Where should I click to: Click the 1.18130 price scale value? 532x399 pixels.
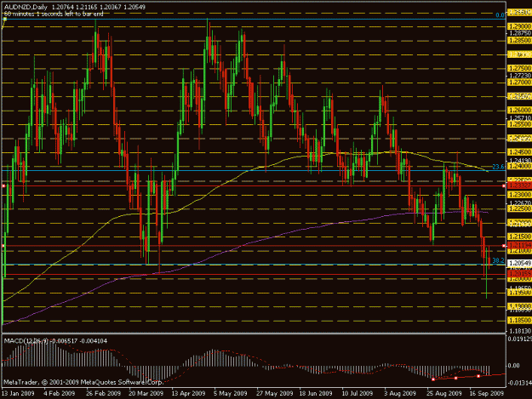(x=520, y=331)
